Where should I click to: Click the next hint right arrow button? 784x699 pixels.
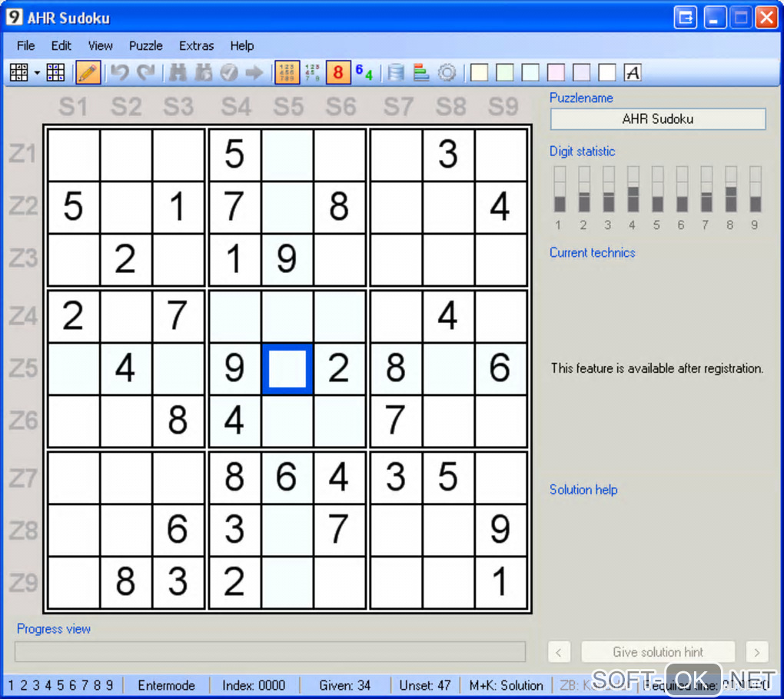pyautogui.click(x=756, y=652)
